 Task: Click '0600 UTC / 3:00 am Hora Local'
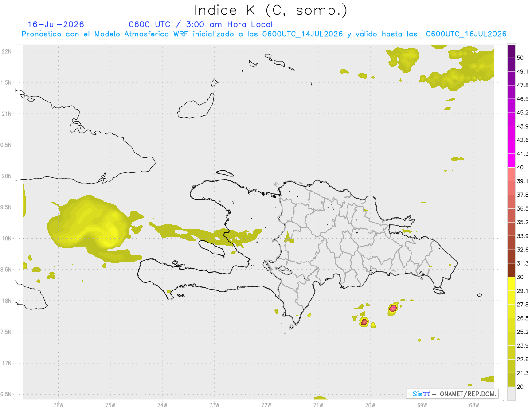200,24
